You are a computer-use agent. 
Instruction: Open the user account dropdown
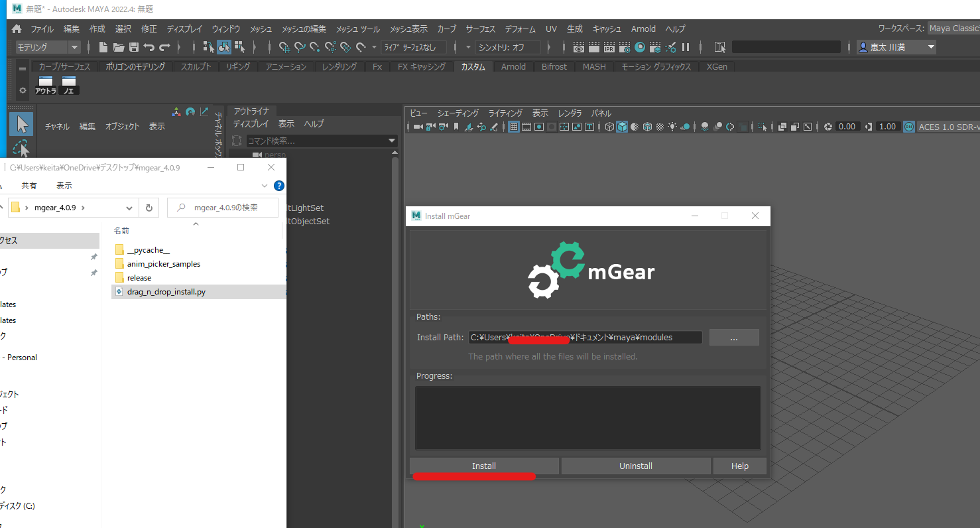tap(896, 47)
